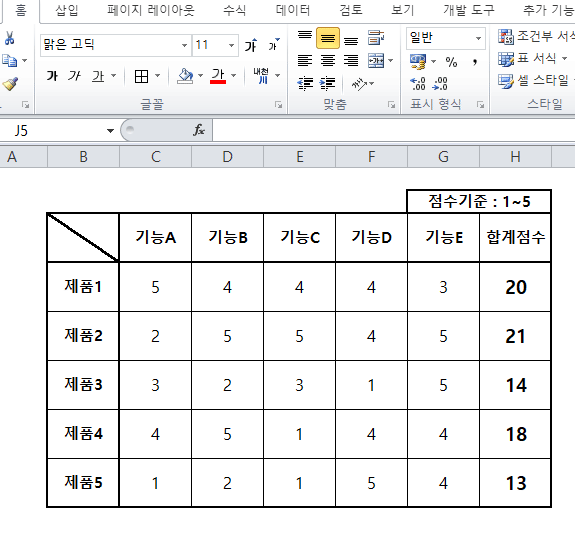This screenshot has height=536, width=575.
Task: Click the Copy icon
Action: (10, 60)
